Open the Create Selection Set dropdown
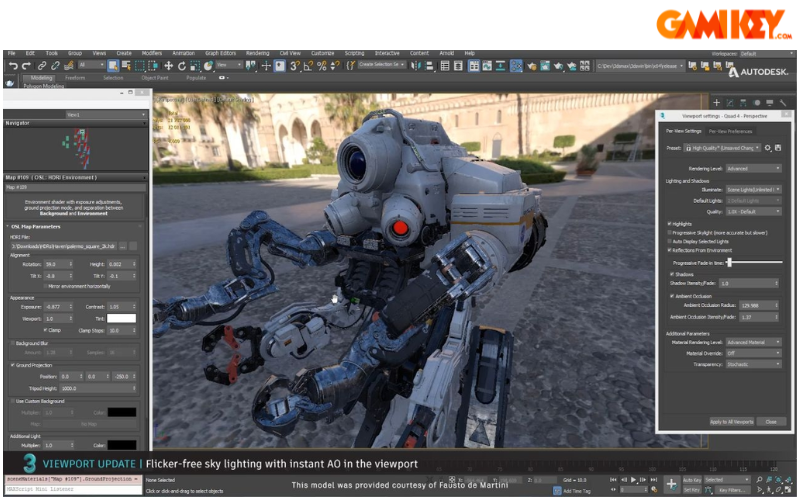The height and width of the screenshot is (500, 800). [x=382, y=65]
